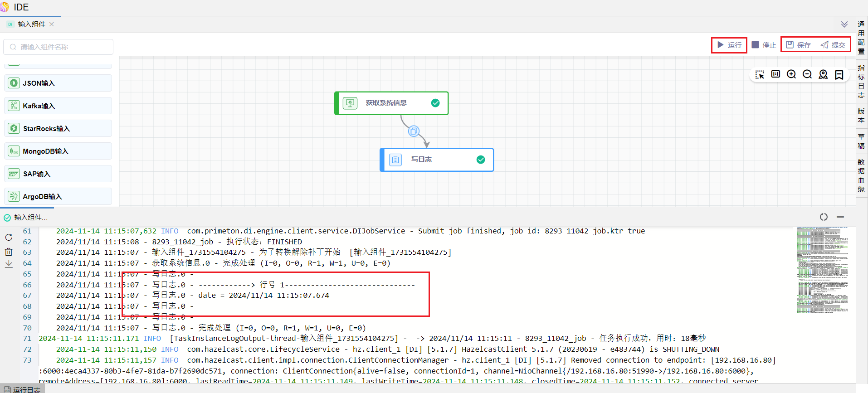868x393 pixels.
Task: Expand the double-chevron tab list menu
Action: click(x=844, y=24)
